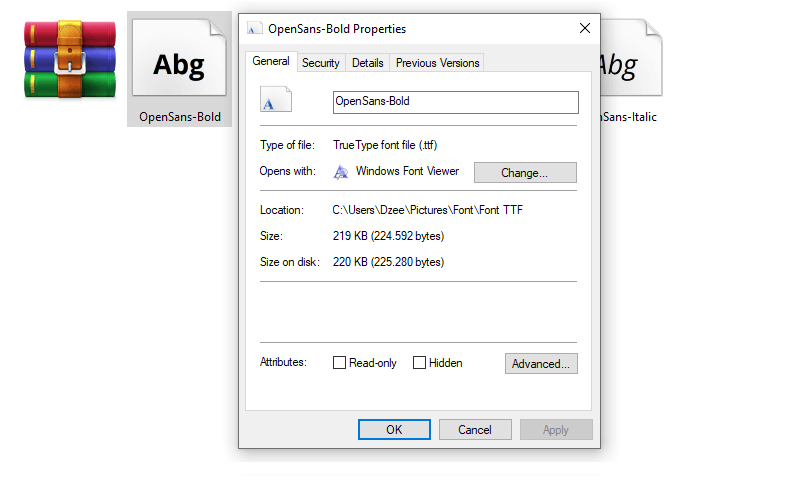The image size is (800, 496).
Task: Click the Cancel button
Action: [x=475, y=430]
